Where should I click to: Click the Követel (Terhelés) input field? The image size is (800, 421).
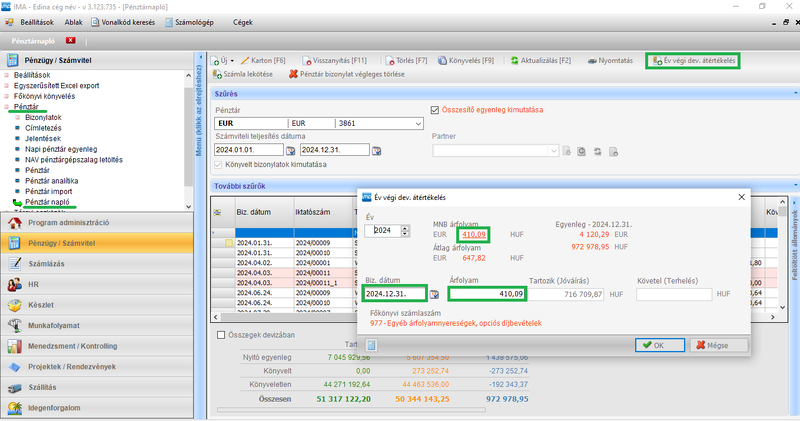coord(673,294)
